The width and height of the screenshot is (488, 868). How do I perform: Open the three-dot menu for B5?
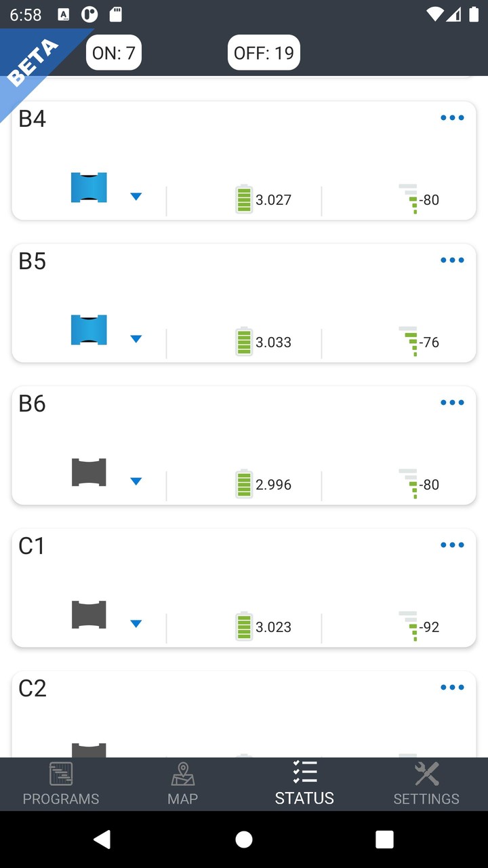click(x=452, y=260)
